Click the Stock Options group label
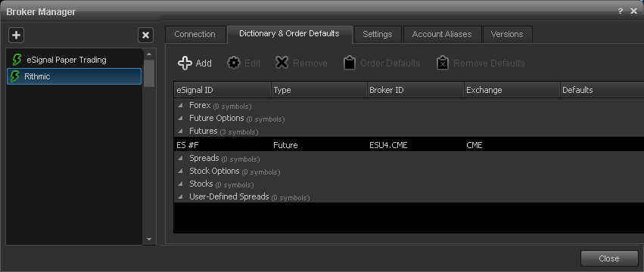The width and height of the screenshot is (644, 272). [x=214, y=171]
